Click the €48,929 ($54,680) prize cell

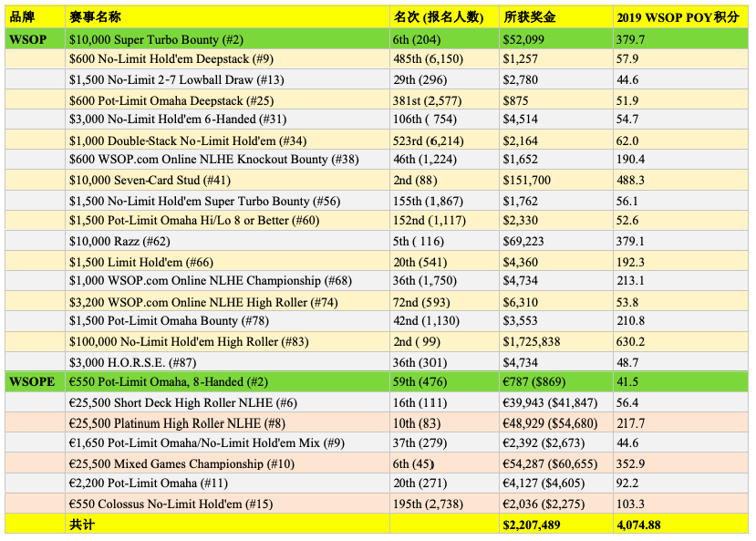click(556, 423)
